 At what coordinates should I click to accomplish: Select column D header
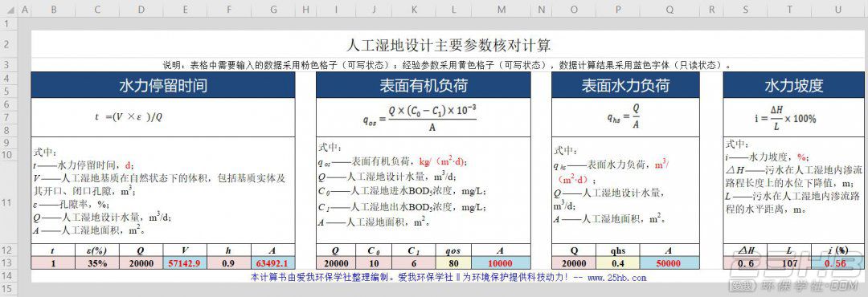click(141, 10)
